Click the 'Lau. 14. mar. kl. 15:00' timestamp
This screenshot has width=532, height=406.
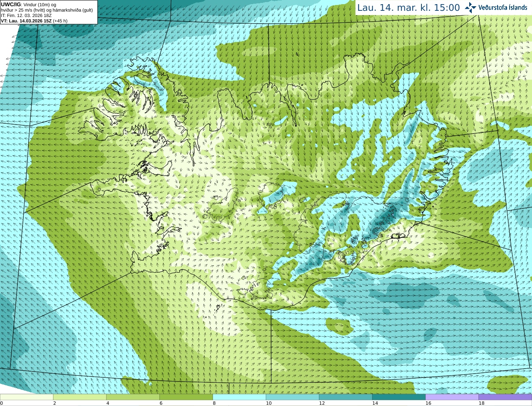click(x=409, y=7)
